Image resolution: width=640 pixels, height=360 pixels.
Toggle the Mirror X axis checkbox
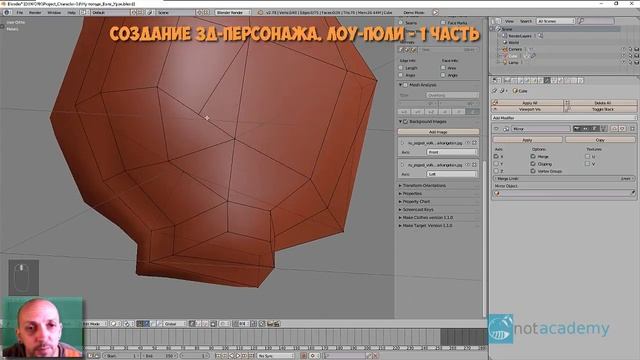[496, 156]
